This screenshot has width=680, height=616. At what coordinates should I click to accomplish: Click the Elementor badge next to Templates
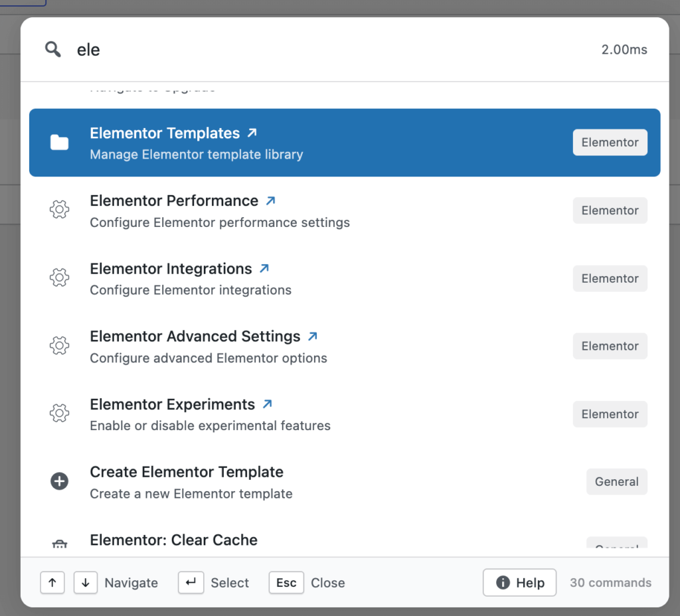[610, 142]
